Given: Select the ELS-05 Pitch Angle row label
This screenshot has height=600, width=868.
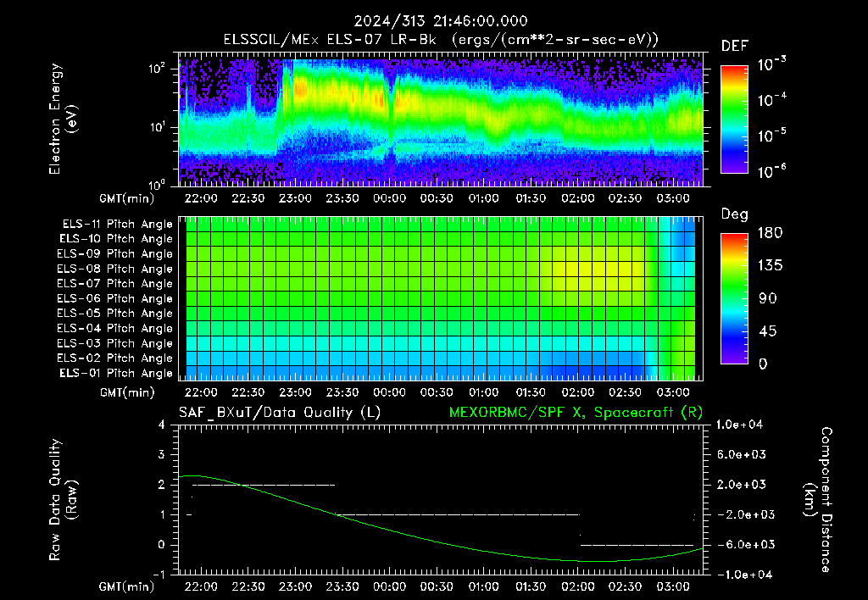Looking at the screenshot, I should coord(115,314).
